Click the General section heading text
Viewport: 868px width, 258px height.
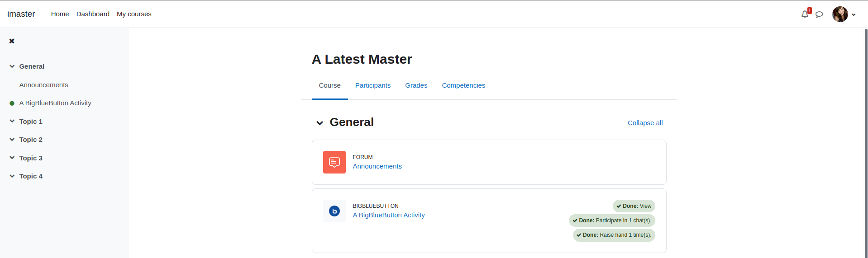352,122
